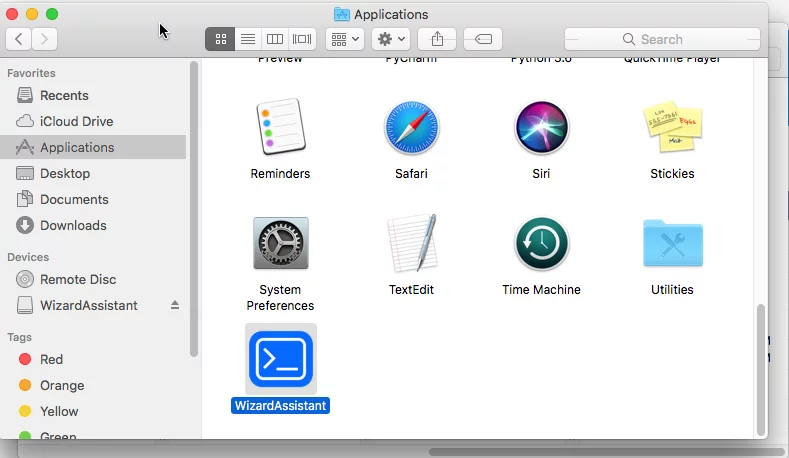Select the Safari compass icon

411,127
